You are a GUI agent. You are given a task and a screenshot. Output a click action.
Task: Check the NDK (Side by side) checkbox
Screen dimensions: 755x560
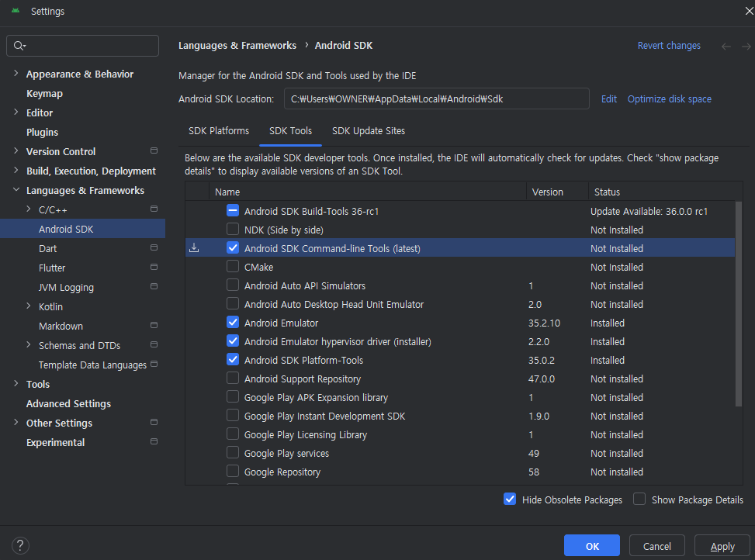click(233, 229)
